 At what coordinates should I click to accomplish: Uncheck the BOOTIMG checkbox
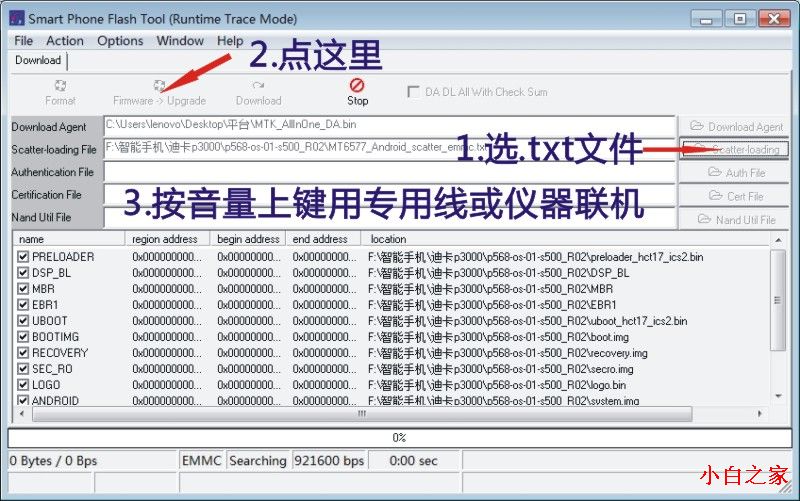coord(23,337)
